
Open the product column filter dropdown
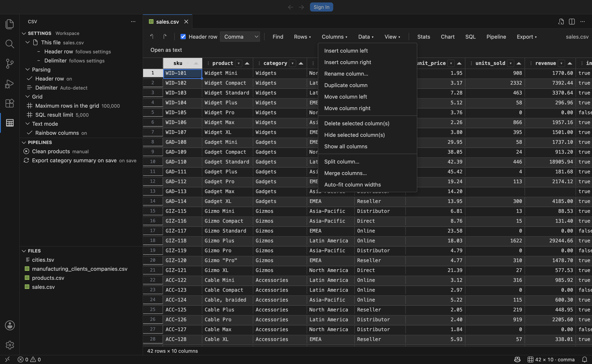(239, 63)
